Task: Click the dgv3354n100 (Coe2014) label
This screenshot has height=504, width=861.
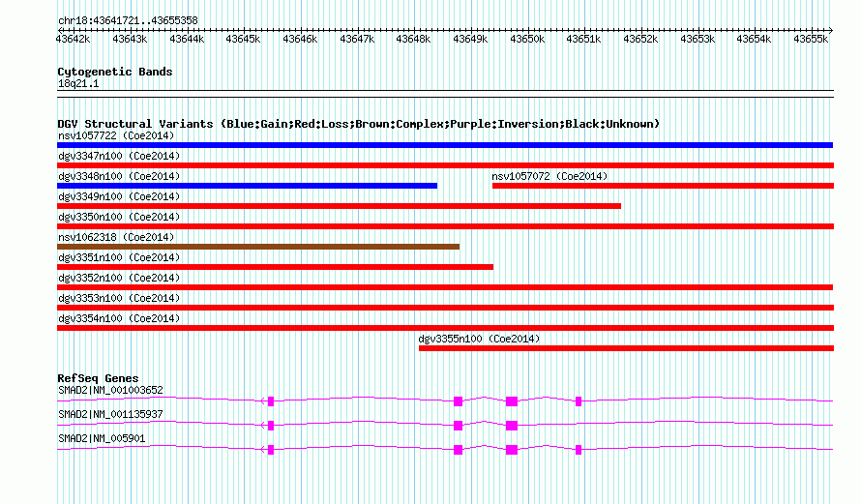Action: click(119, 318)
